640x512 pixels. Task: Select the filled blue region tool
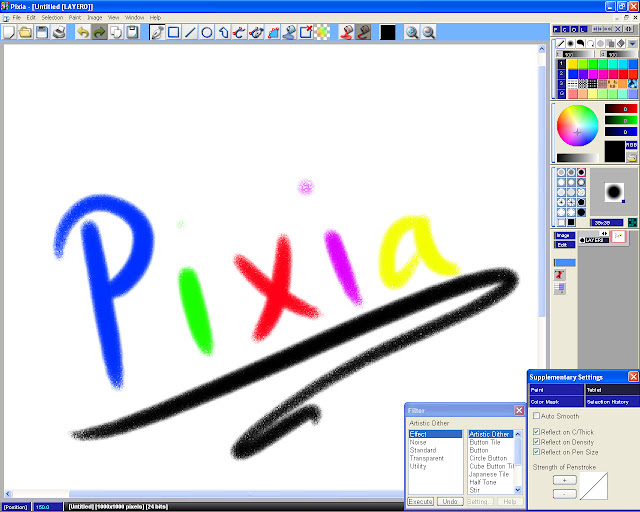tap(273, 32)
